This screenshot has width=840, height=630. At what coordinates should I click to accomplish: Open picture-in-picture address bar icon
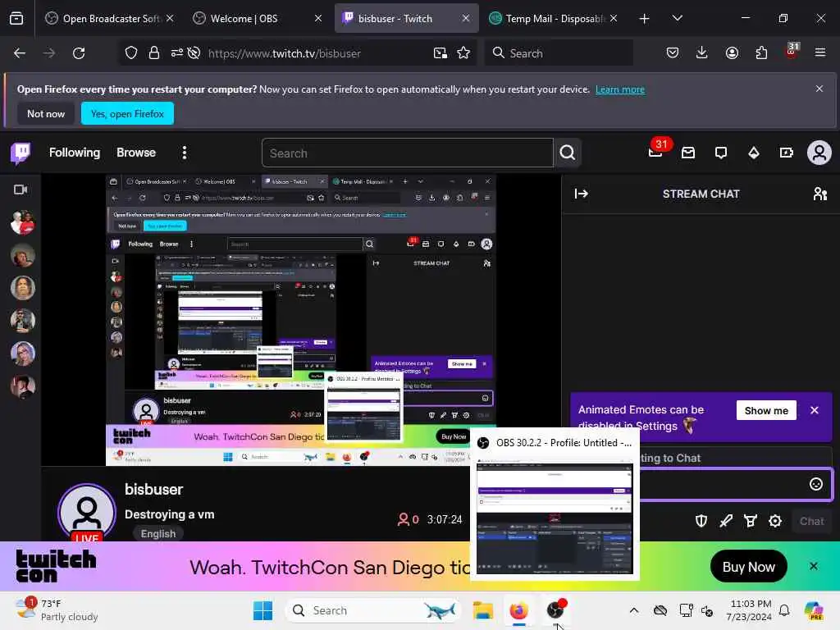pos(441,53)
